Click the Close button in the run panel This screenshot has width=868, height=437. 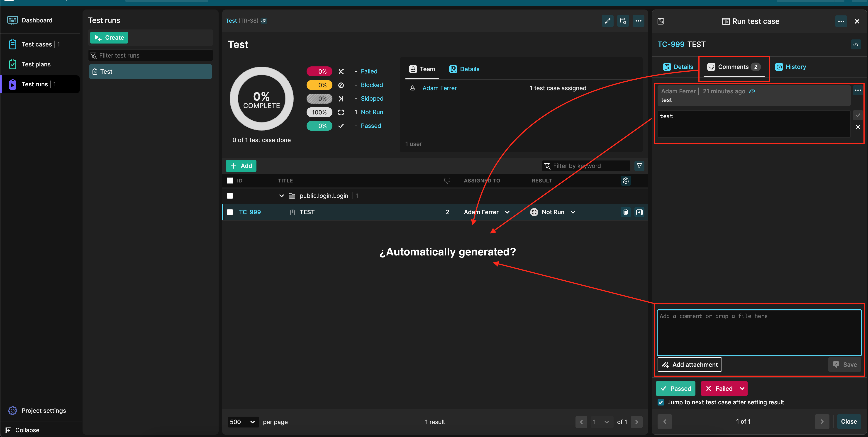coord(849,422)
